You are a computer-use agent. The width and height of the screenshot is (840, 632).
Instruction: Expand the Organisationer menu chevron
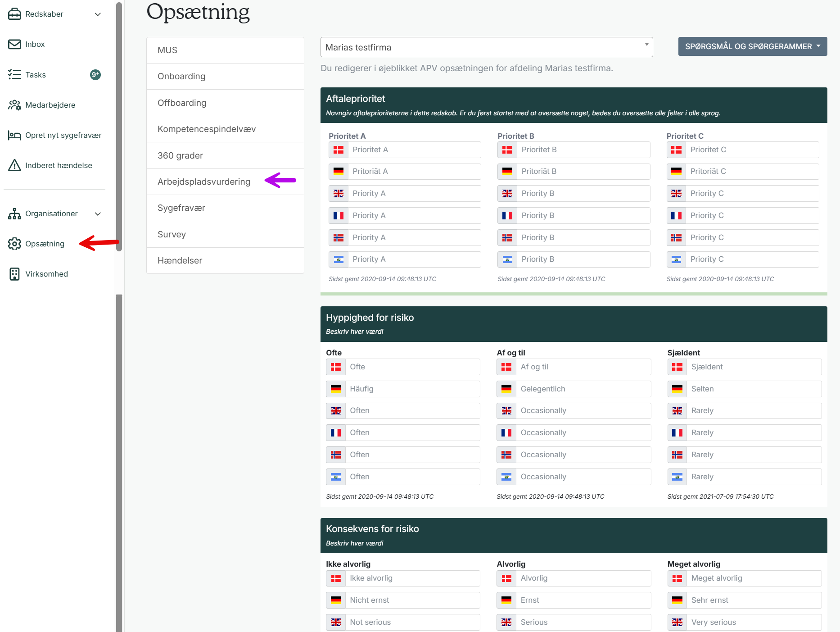click(x=98, y=214)
